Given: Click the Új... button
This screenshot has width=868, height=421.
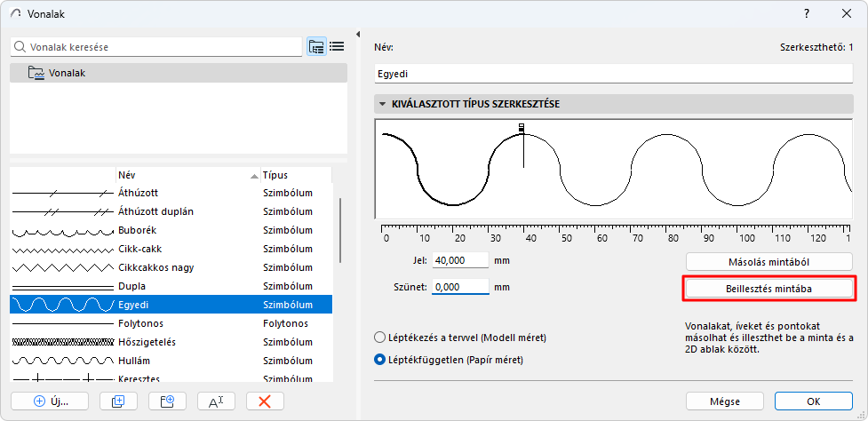Looking at the screenshot, I should (50, 401).
